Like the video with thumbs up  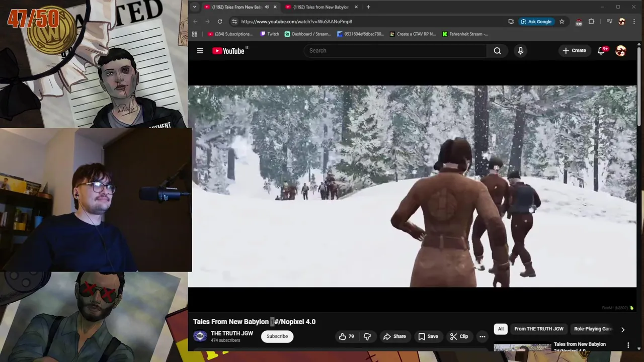[x=347, y=336]
